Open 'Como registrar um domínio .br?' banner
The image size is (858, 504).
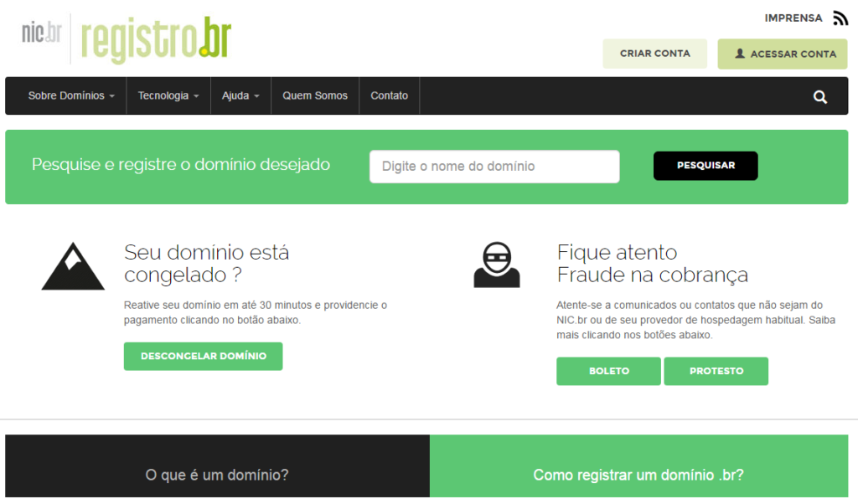[638, 466]
